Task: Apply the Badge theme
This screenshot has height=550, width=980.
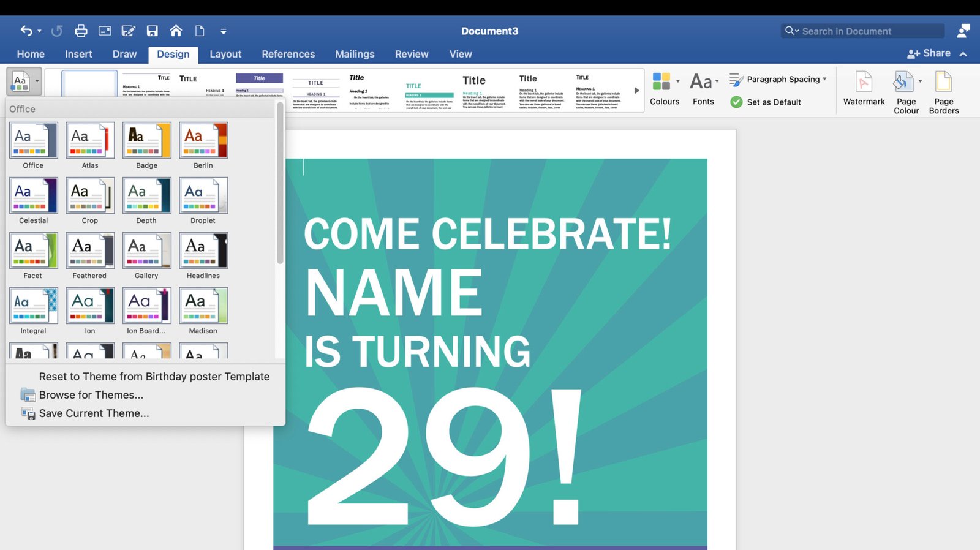Action: pos(146,140)
